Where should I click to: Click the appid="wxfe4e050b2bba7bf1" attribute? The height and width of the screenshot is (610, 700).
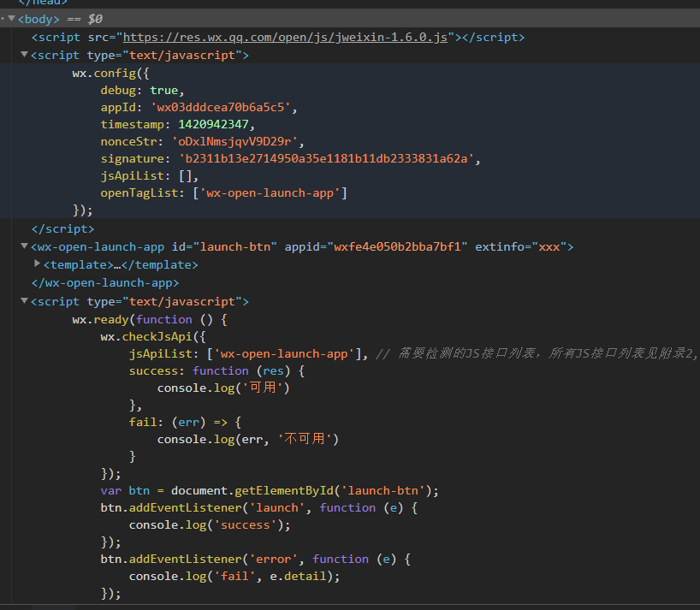click(x=377, y=246)
